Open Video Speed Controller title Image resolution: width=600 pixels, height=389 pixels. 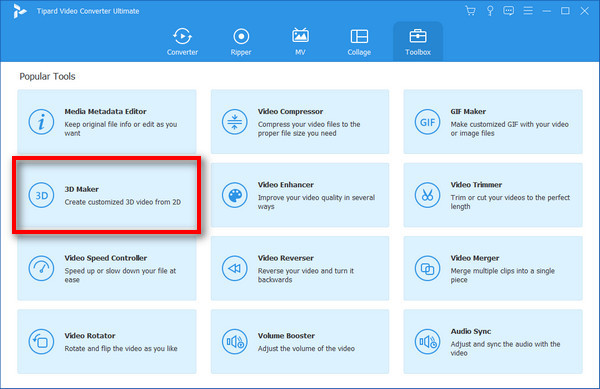(106, 258)
